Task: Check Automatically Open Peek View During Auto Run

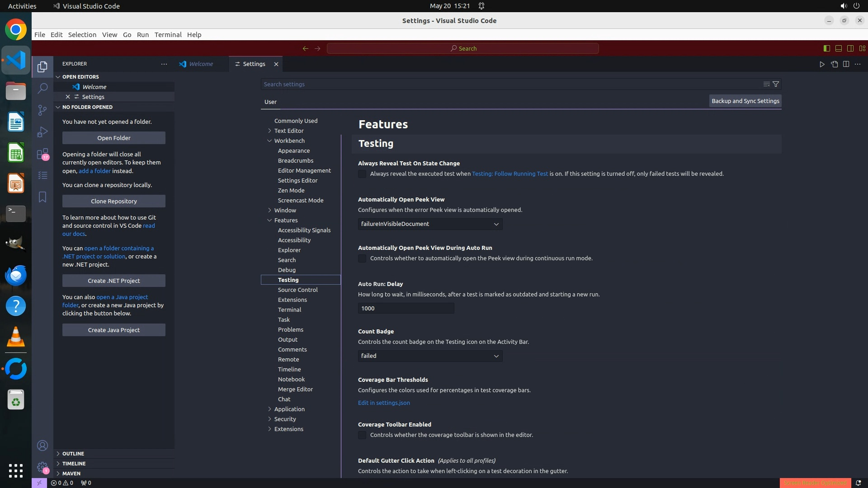Action: pos(362,258)
